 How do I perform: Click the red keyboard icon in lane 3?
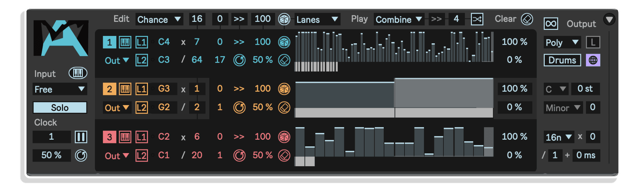(125, 137)
